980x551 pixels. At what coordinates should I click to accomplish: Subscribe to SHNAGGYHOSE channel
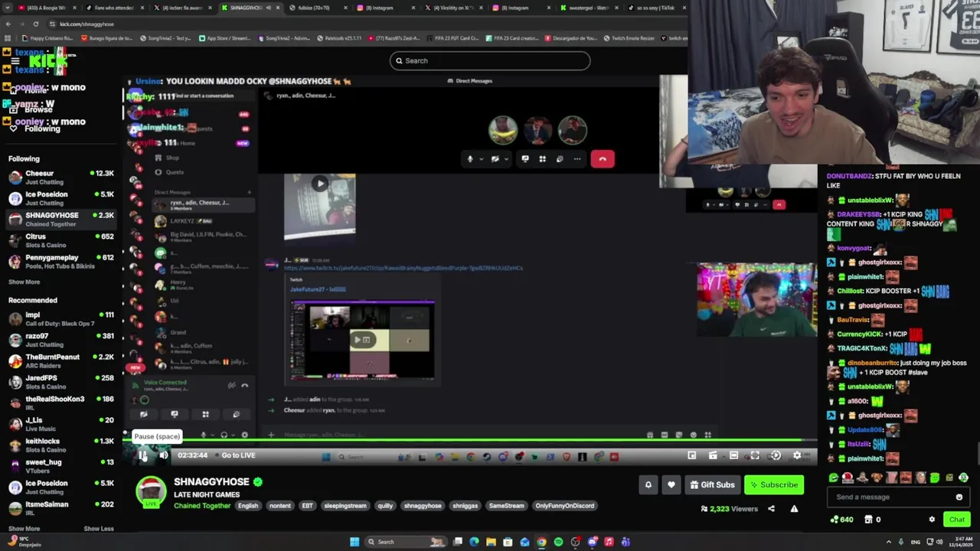(x=774, y=484)
